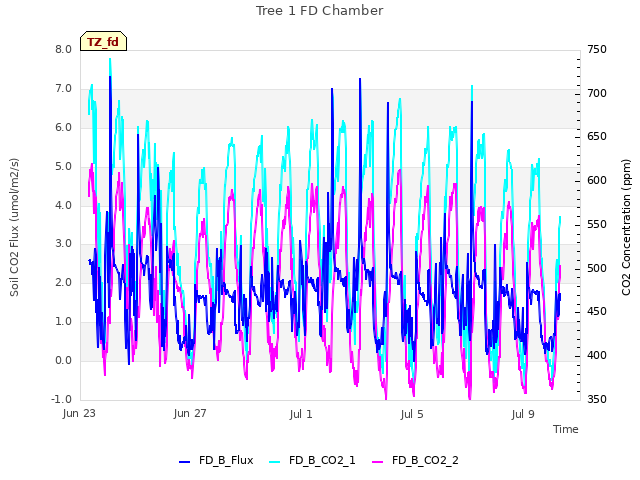Viewport: 640px width, 480px height.
Task: Click the 'Jun 27' x-axis tick label
Action: 190,413
